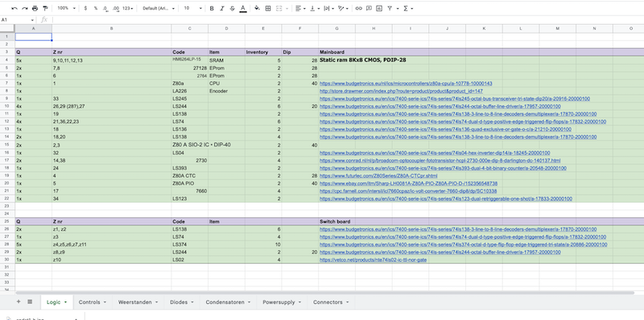Select the 'Switch board' header cell
The width and height of the screenshot is (644, 320).
[336, 222]
